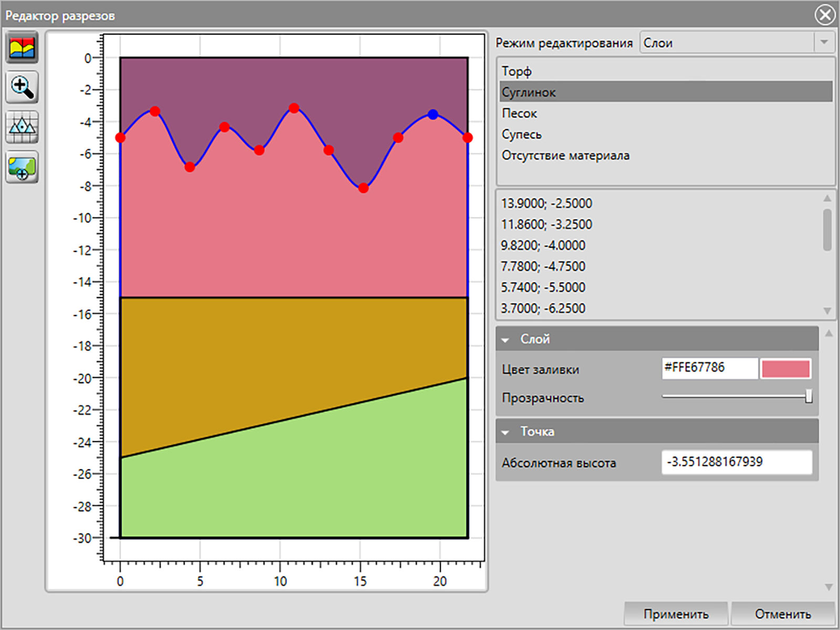
Task: Click the Абсолютная высота input field
Action: coord(737,462)
